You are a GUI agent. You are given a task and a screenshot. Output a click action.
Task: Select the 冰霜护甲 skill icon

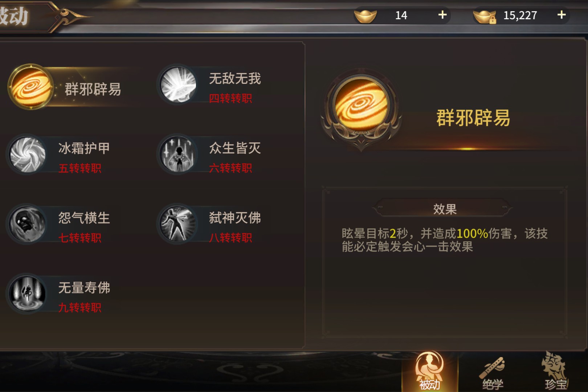click(x=28, y=155)
